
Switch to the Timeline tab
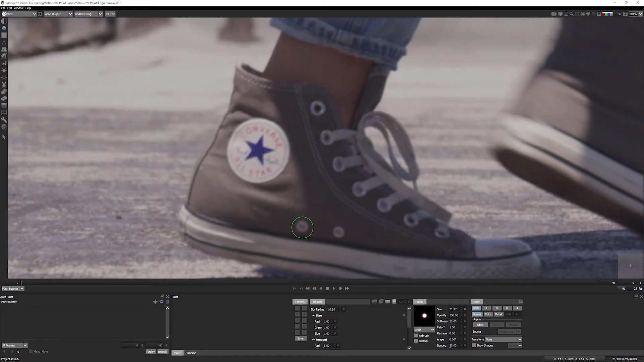coord(191,353)
